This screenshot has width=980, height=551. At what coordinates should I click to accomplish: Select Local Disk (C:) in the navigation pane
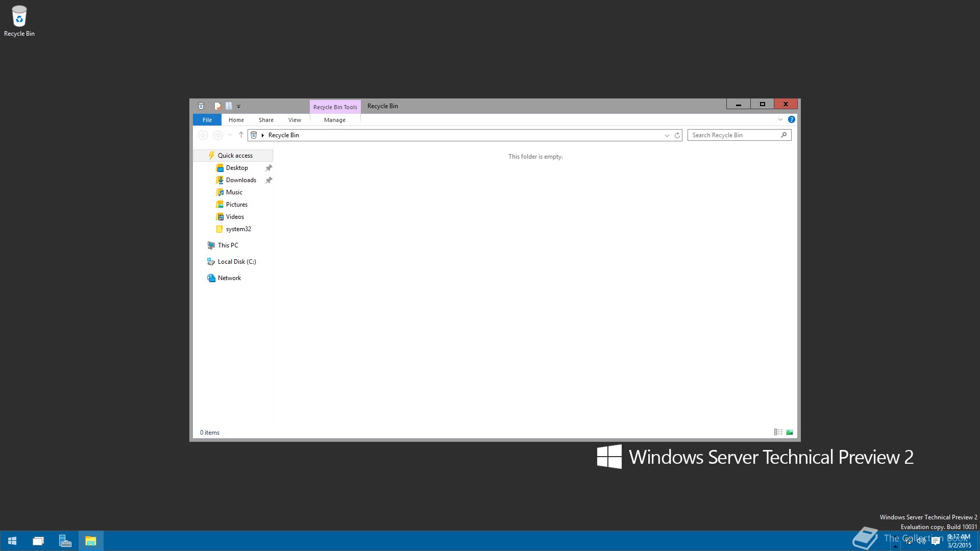point(237,262)
